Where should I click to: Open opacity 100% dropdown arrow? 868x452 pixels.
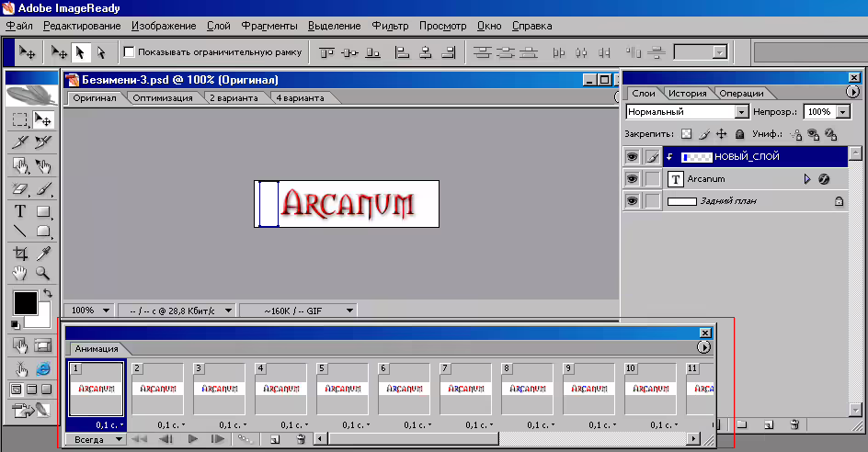842,112
